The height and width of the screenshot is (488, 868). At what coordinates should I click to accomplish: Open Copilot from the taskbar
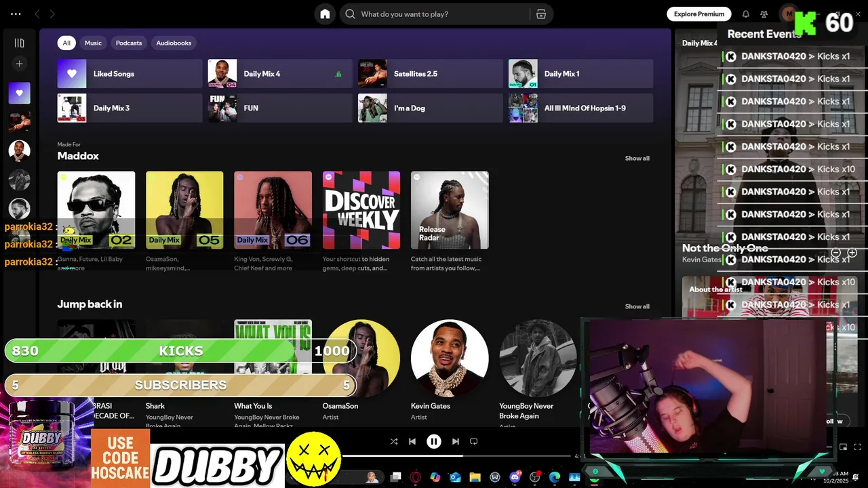[435, 477]
